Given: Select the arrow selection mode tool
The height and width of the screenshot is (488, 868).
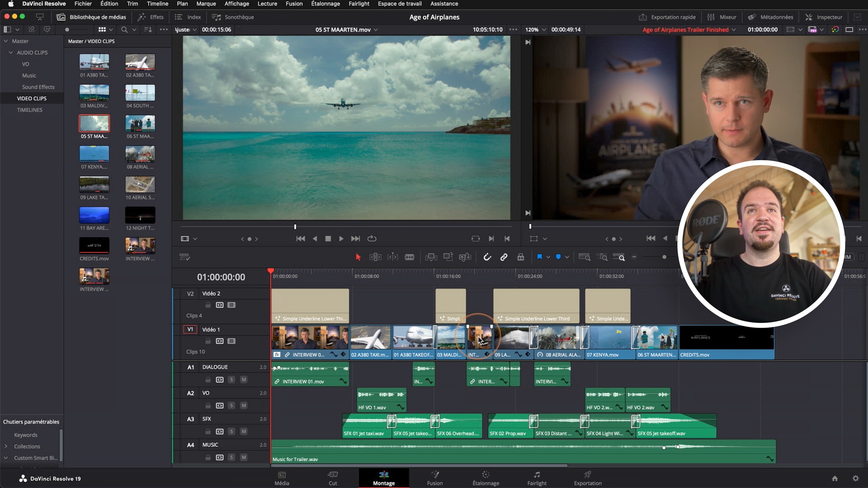Looking at the screenshot, I should 358,257.
